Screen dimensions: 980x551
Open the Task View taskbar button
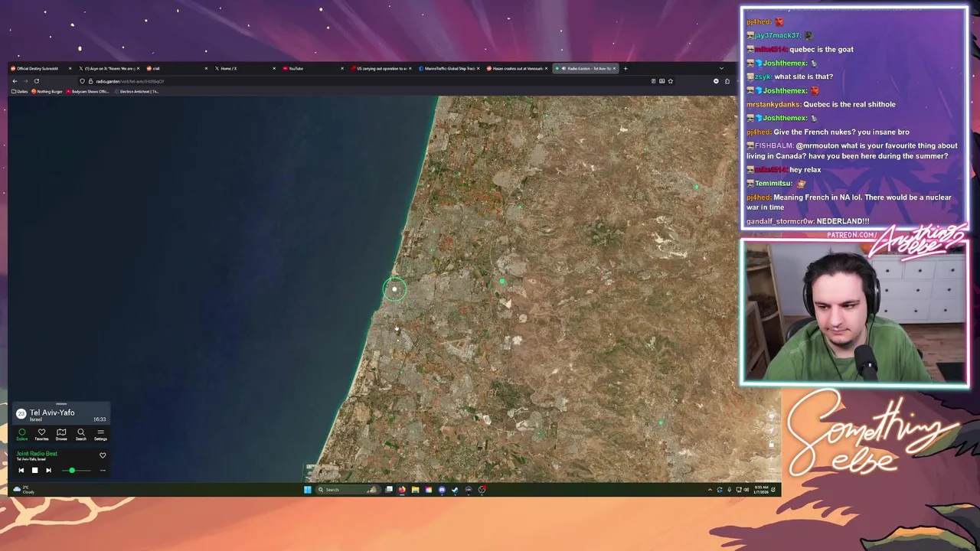[x=389, y=490]
